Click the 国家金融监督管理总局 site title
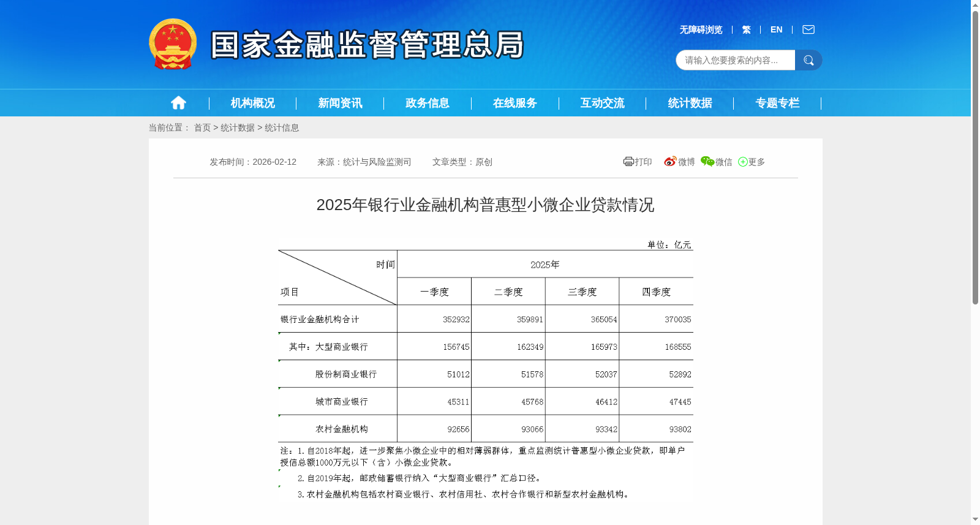This screenshot has height=525, width=980. click(x=367, y=45)
